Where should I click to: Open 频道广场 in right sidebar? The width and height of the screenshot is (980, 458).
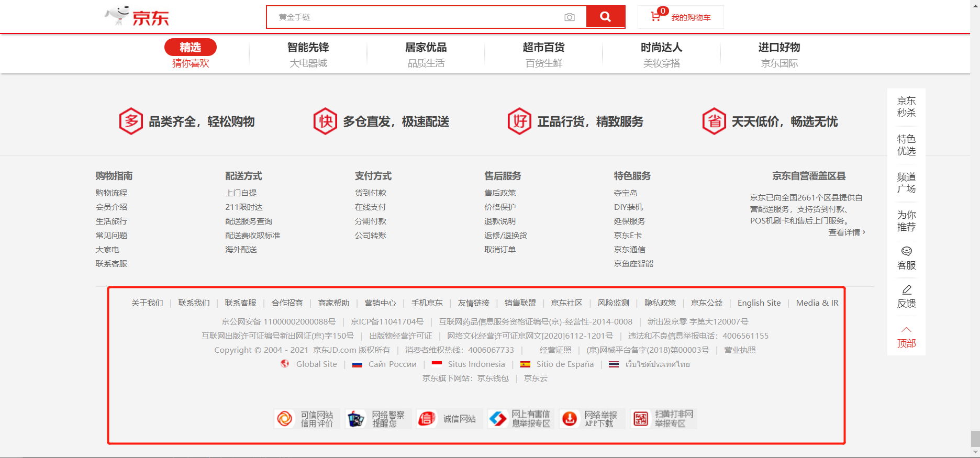coord(907,183)
